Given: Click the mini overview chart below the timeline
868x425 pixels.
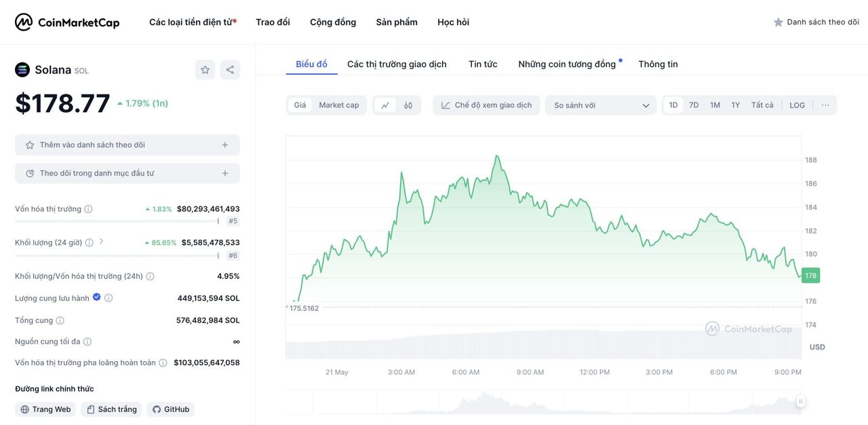Looking at the screenshot, I should click(x=543, y=402).
